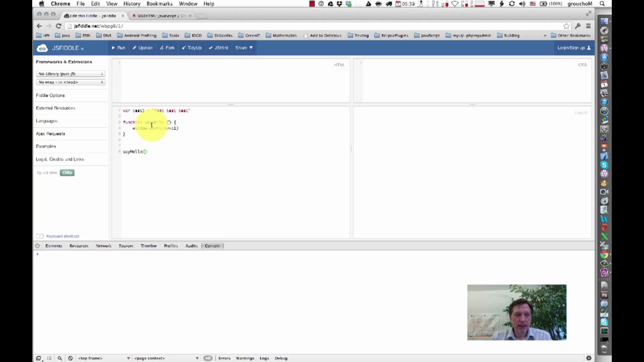
Task: TidyUp the code formatting
Action: click(x=192, y=48)
